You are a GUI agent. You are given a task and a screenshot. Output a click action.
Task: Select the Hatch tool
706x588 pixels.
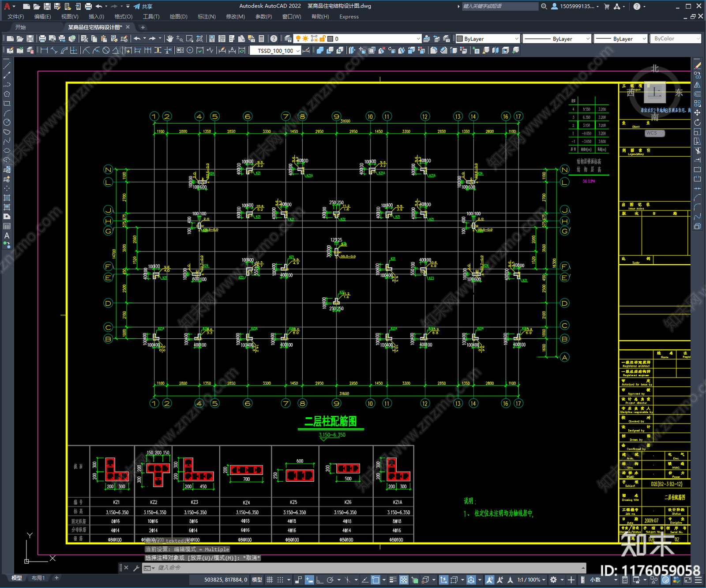click(x=7, y=198)
